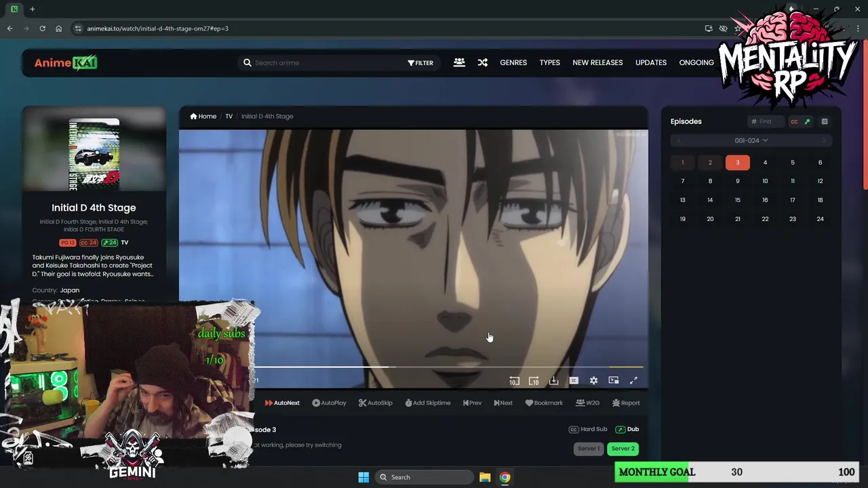This screenshot has height=488, width=868.
Task: Rewind 10 seconds in the player
Action: (x=514, y=381)
